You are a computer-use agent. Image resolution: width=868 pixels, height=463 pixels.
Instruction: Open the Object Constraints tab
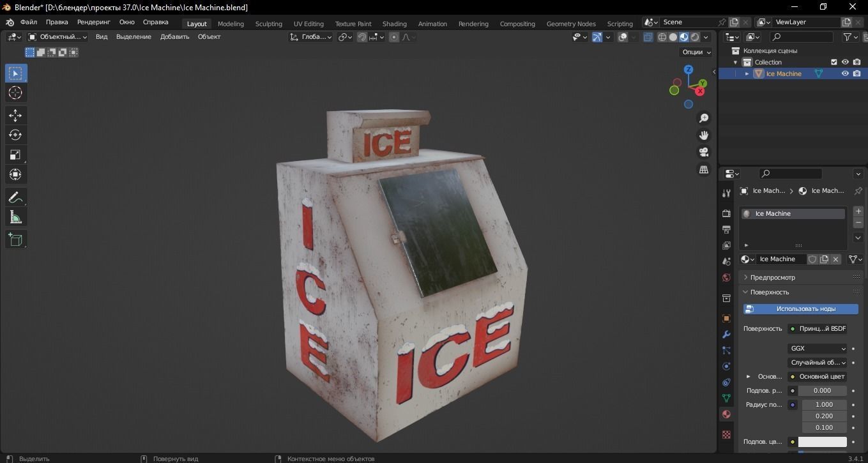coord(726,382)
